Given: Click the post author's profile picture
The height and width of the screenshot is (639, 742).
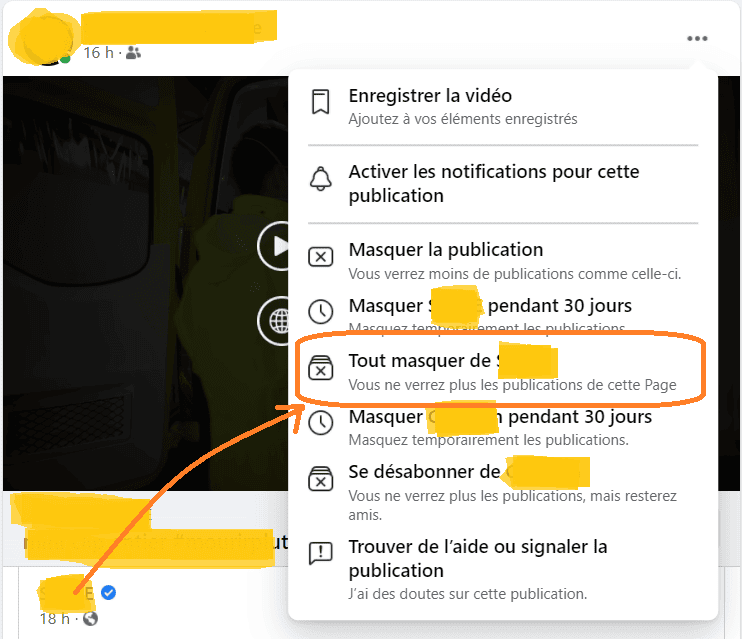Looking at the screenshot, I should [x=38, y=38].
